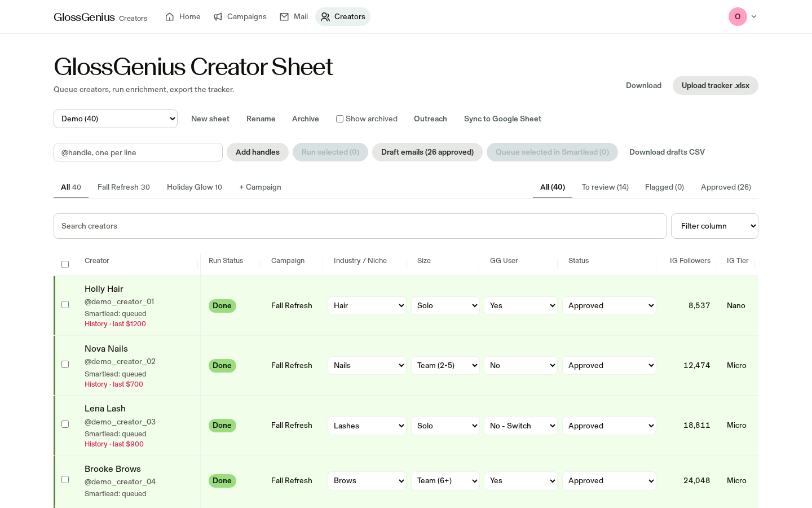Check the select-all creators checkbox
Viewport: 812px width, 508px height.
[65, 264]
